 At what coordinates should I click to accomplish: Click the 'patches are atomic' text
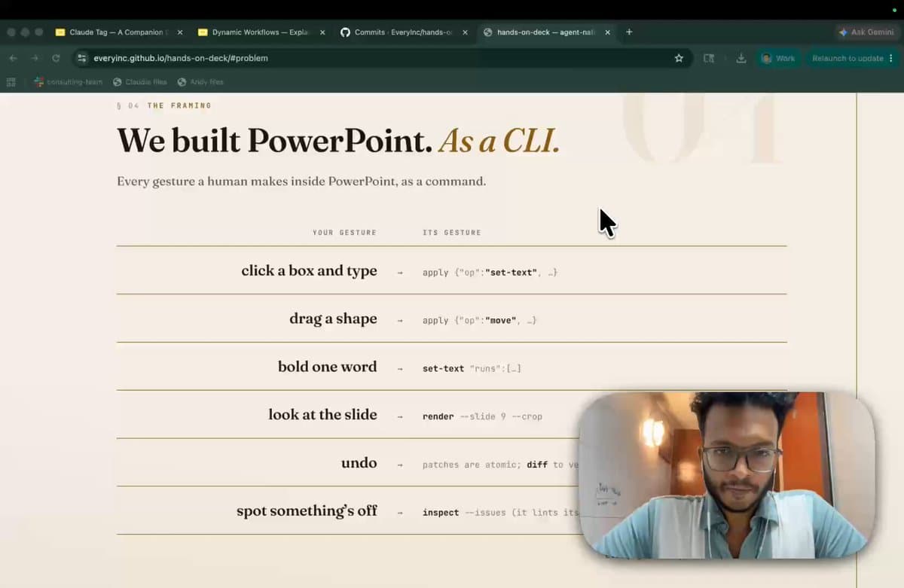[472, 465]
